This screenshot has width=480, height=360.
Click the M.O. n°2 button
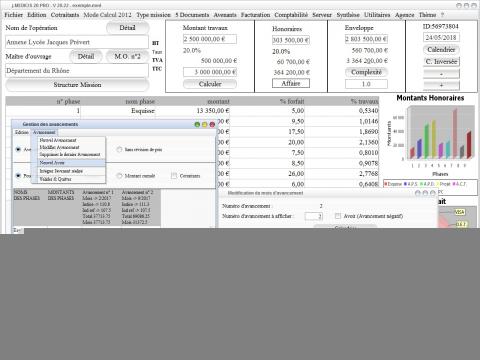pyautogui.click(x=127, y=56)
